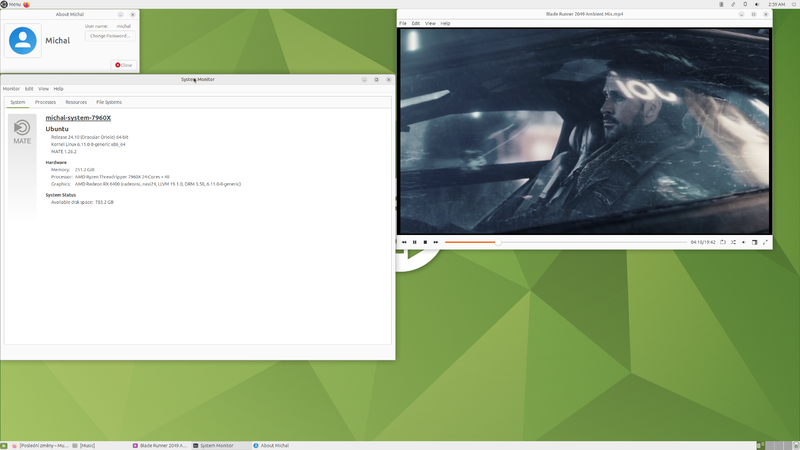Click the leftmost tray icon in the top panel
This screenshot has height=450, width=800.
[x=721, y=4]
